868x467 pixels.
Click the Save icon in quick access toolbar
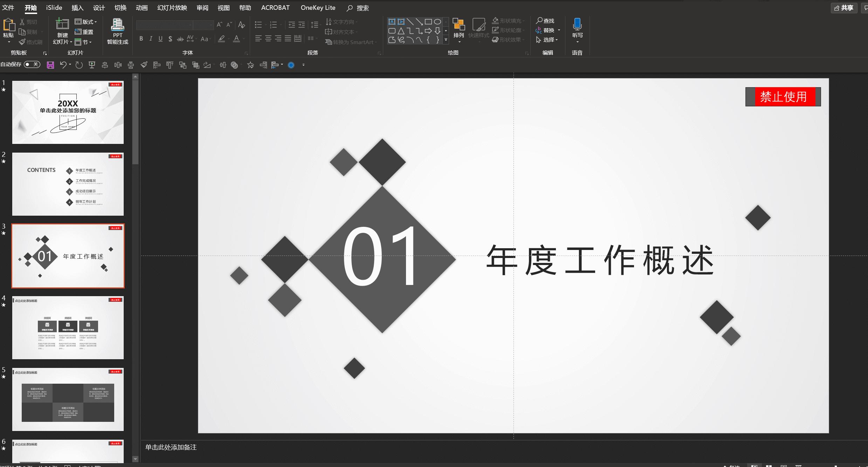[x=50, y=64]
